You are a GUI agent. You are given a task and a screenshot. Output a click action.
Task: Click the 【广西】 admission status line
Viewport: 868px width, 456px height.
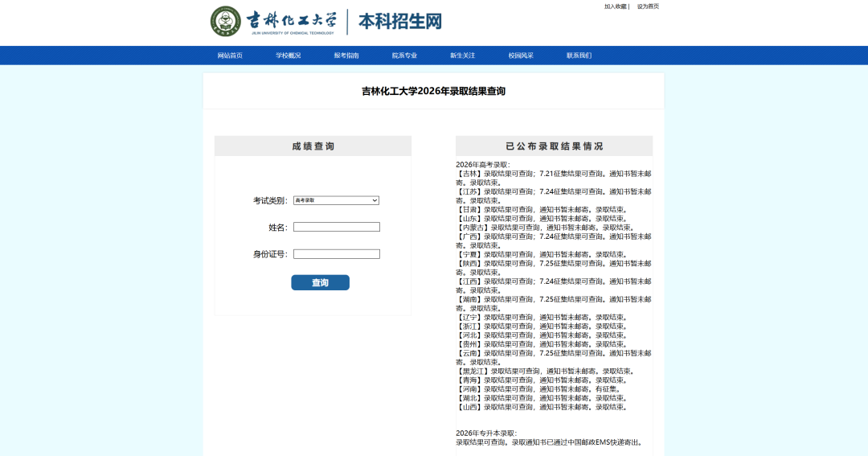click(554, 241)
